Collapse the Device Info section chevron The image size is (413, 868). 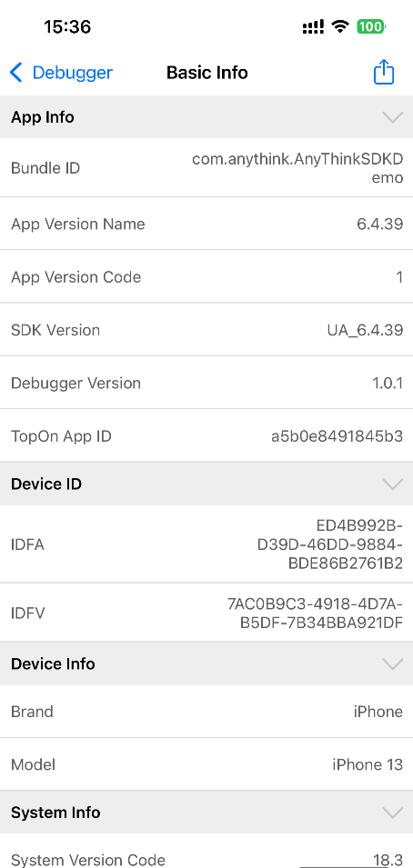392,663
